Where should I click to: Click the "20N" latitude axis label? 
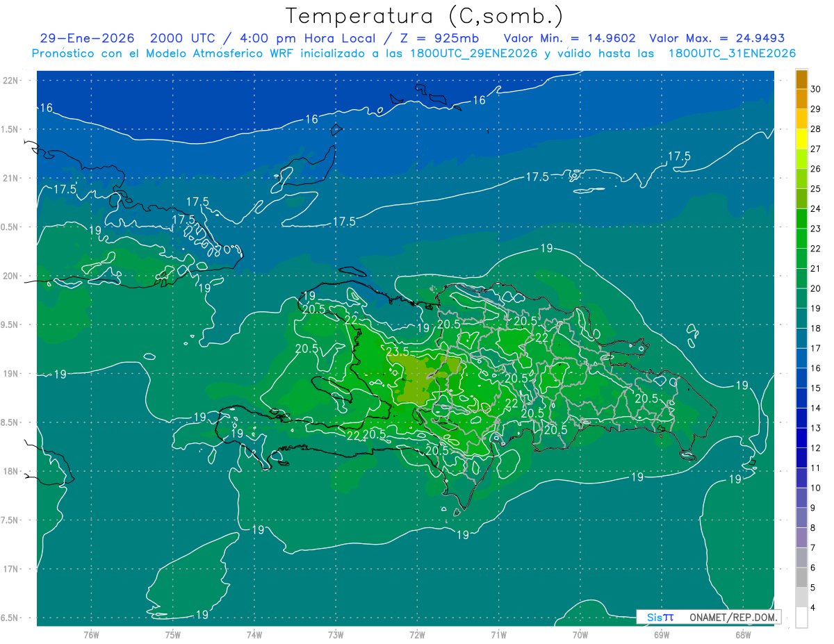point(10,276)
